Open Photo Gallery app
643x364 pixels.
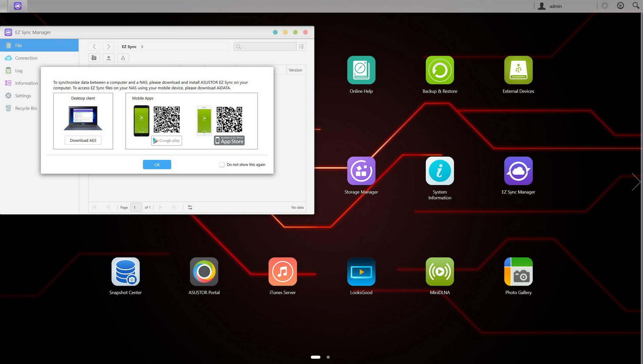[x=518, y=272]
